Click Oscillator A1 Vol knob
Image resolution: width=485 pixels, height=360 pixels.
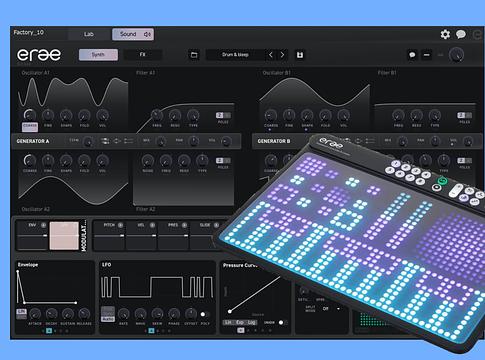click(x=103, y=115)
